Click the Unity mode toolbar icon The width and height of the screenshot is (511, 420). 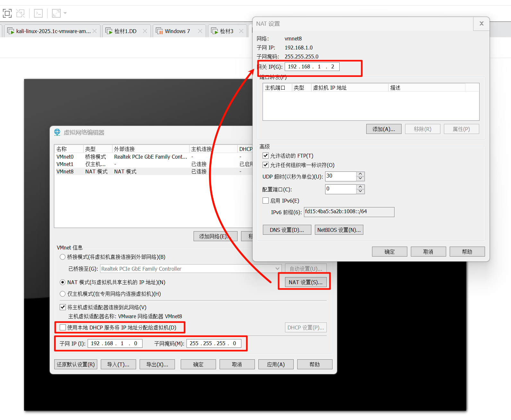pos(21,13)
